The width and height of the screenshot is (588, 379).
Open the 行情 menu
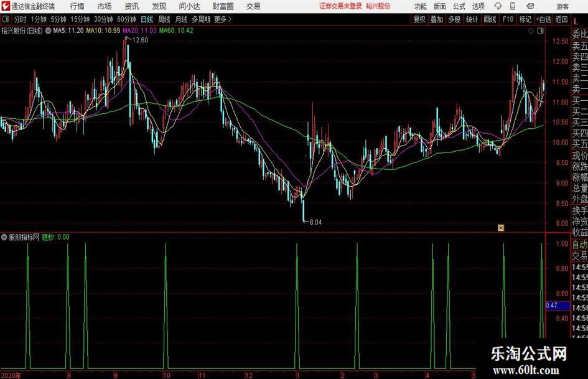click(77, 6)
